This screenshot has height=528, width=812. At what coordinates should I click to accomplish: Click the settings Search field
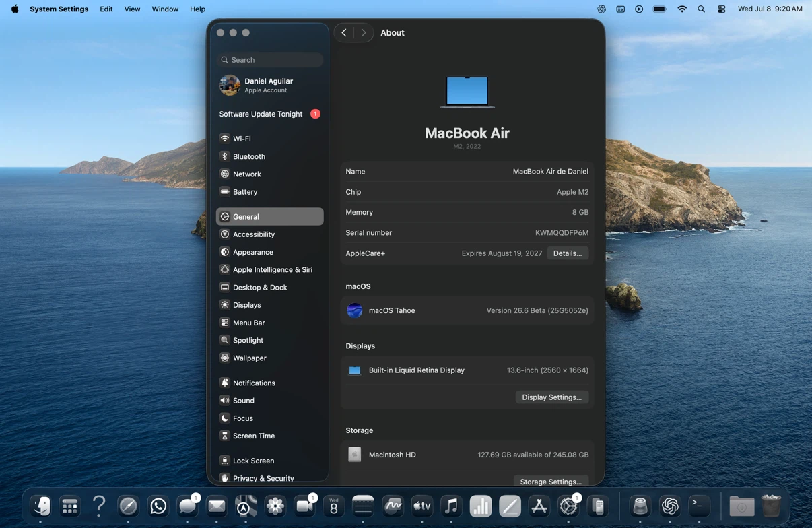(270, 60)
